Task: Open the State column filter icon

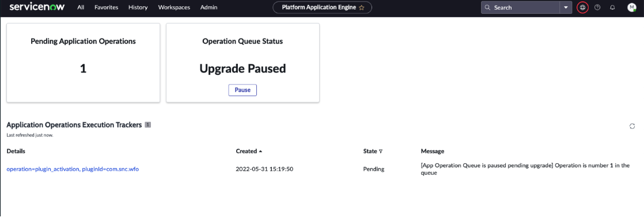Action: point(381,151)
